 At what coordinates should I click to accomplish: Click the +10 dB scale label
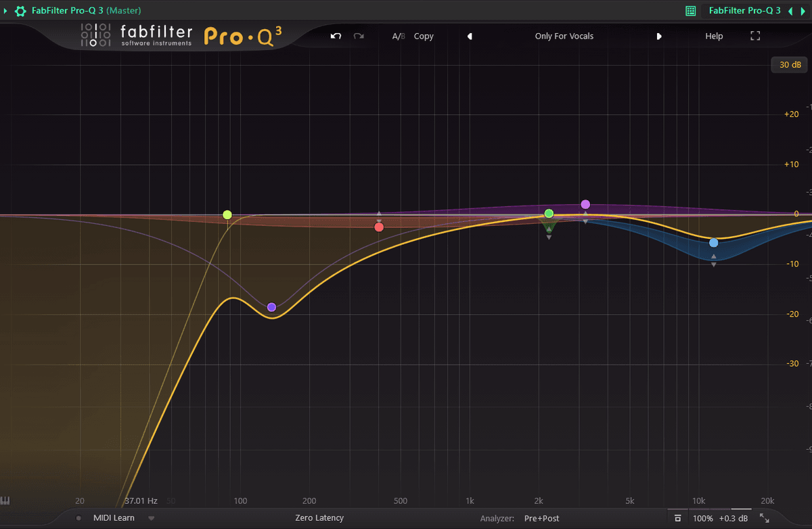791,164
